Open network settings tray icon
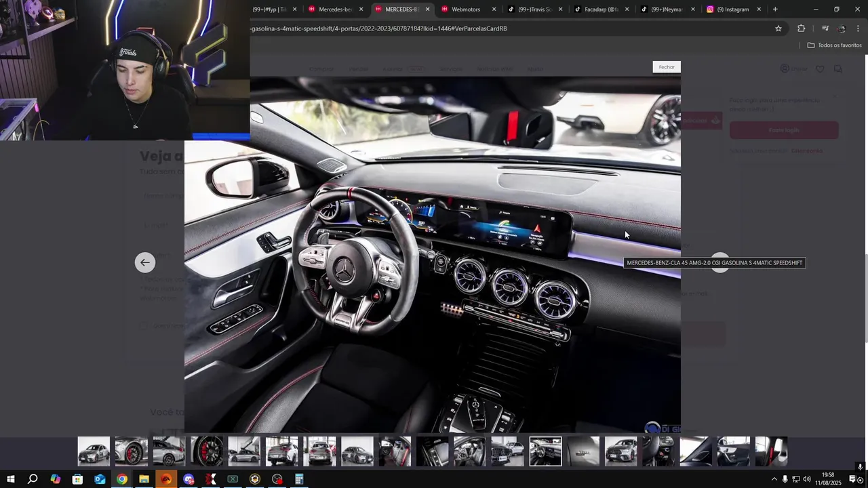 796,479
